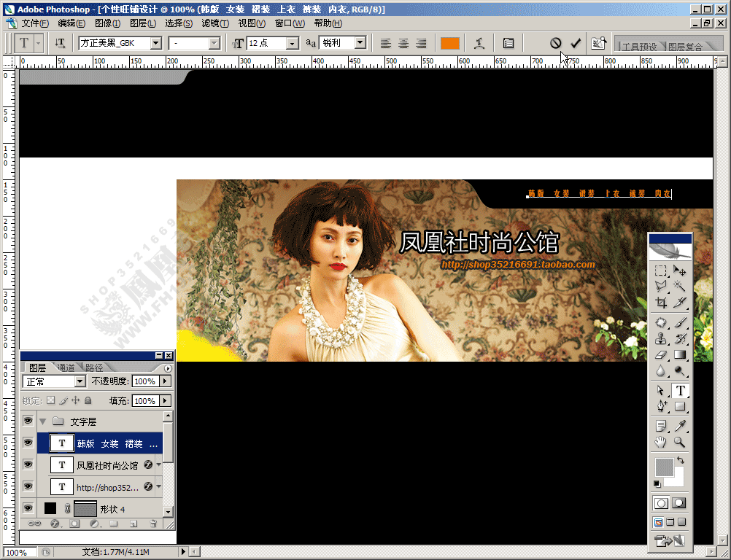This screenshot has height=560, width=731.
Task: Open the 图层复合 panel tab
Action: click(685, 46)
